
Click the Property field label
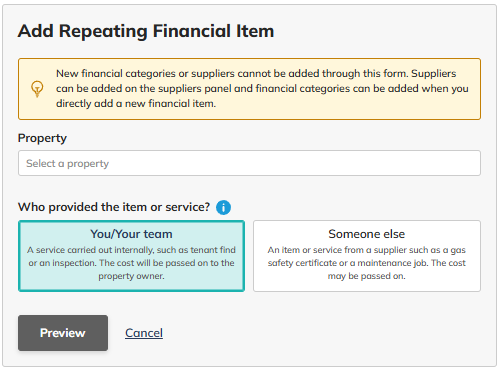click(x=42, y=138)
